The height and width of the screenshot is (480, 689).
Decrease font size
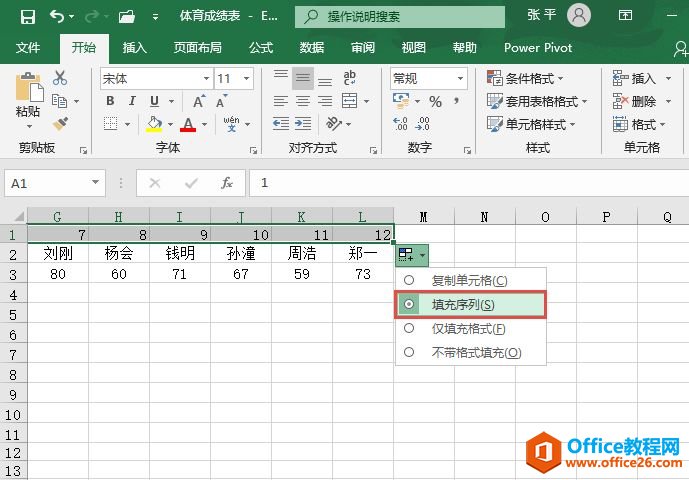[x=221, y=101]
